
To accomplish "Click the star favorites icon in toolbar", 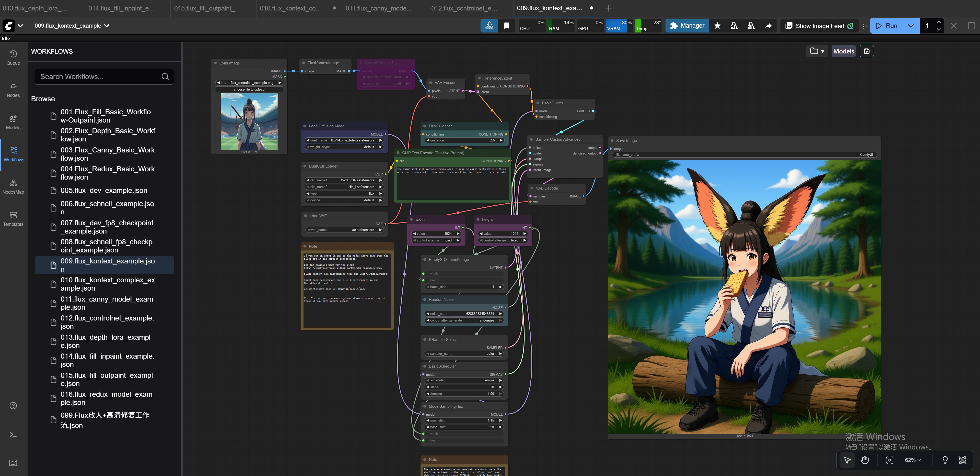I will click(x=717, y=26).
